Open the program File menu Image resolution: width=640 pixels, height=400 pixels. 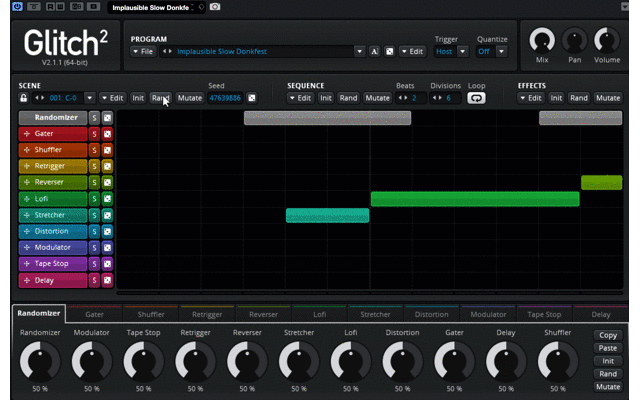point(143,51)
